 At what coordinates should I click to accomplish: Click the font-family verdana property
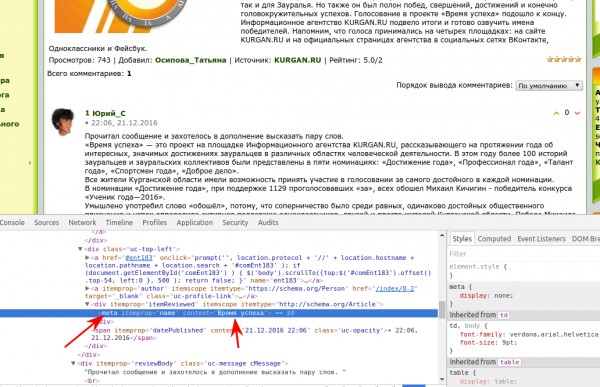point(528,335)
